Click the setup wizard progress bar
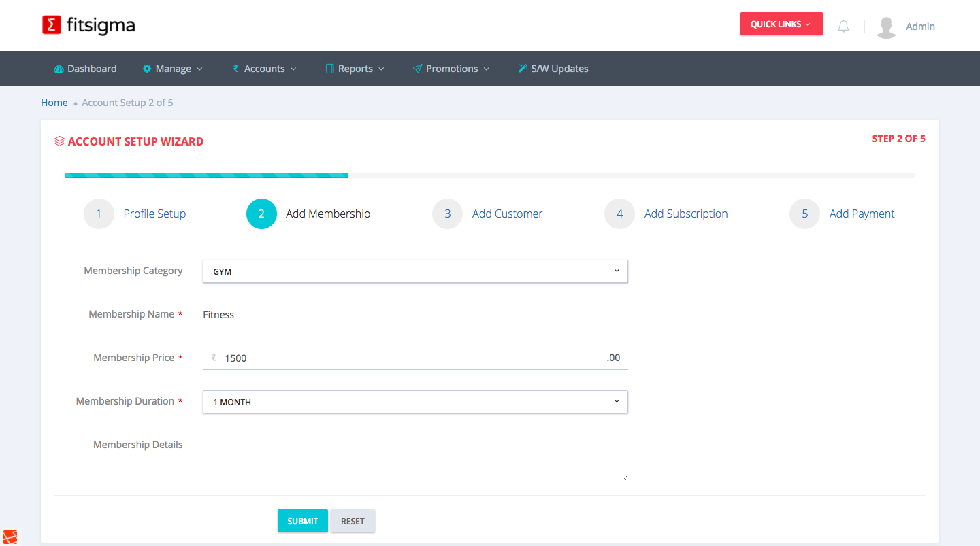Screen dimensions: 980x546 (x=489, y=175)
